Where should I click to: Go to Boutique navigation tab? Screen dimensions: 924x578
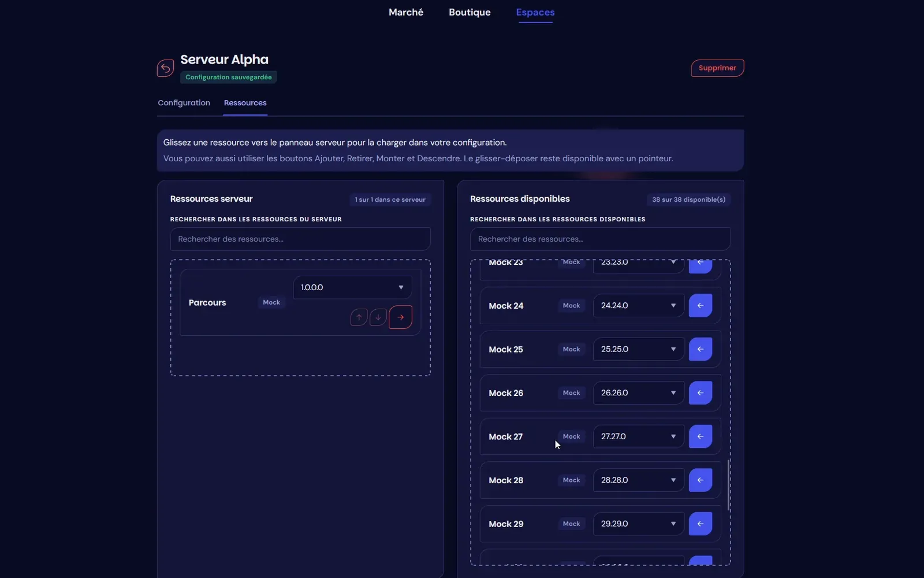(x=470, y=12)
